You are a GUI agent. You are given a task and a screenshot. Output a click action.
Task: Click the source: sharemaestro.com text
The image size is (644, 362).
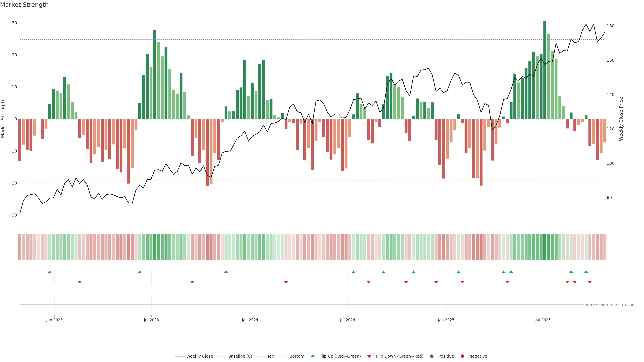click(x=609, y=305)
